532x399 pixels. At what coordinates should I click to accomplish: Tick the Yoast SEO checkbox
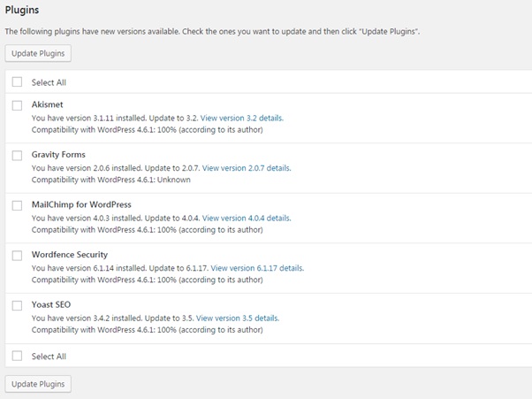(17, 305)
